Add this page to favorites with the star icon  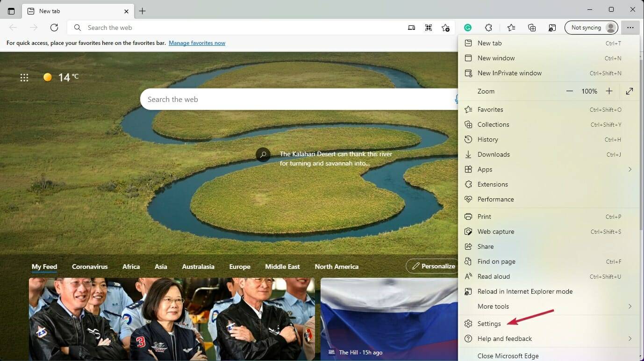(446, 28)
